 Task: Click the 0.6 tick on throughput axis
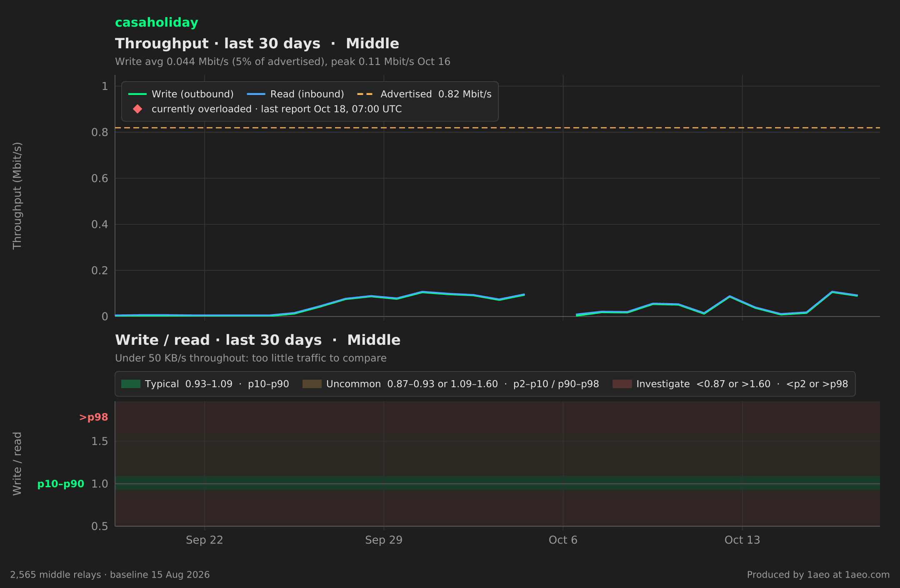point(100,179)
